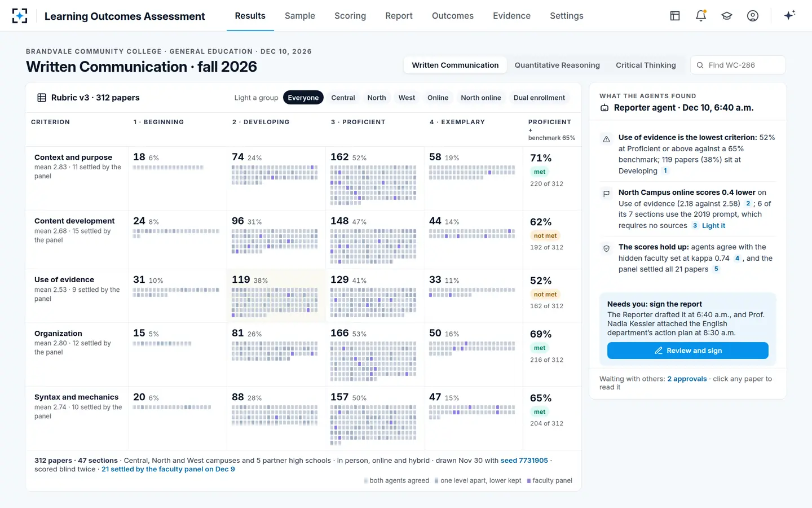The image size is (812, 508).
Task: Toggle the Dual enrollment group
Action: click(539, 98)
